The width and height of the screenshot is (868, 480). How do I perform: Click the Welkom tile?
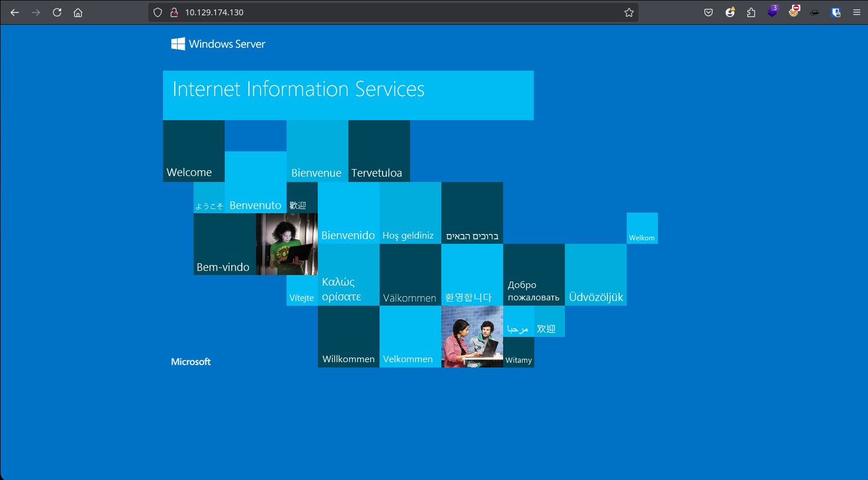(x=642, y=228)
